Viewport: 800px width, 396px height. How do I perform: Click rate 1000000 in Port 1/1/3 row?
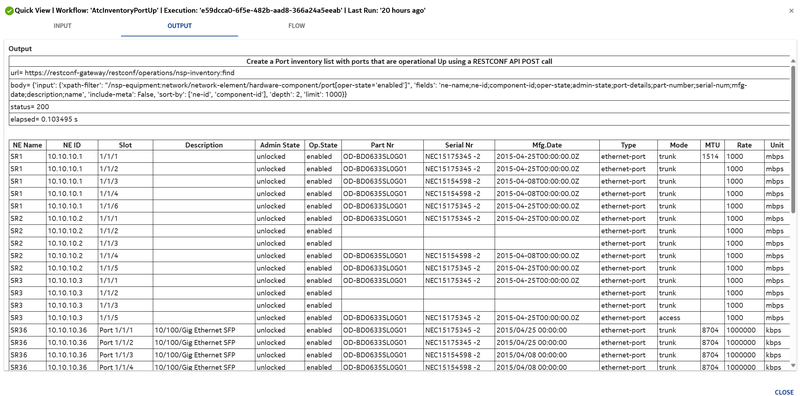tap(740, 355)
